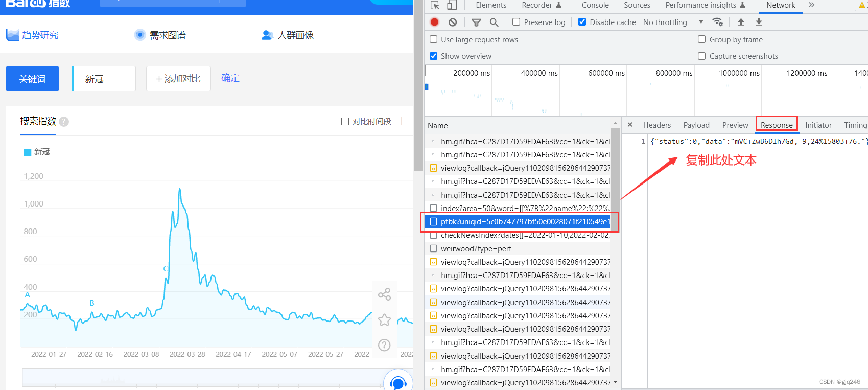868x390 pixels.
Task: Click marker A on the chart
Action: pos(28,295)
